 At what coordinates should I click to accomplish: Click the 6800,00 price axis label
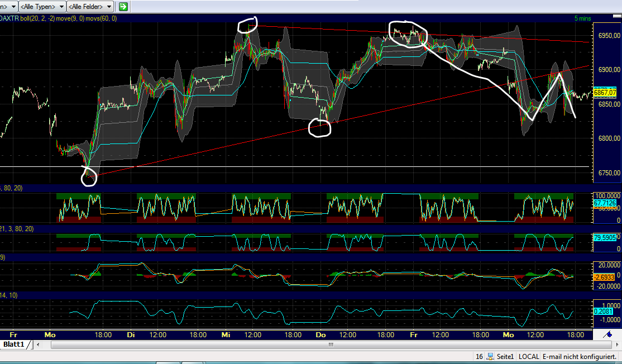(609, 138)
